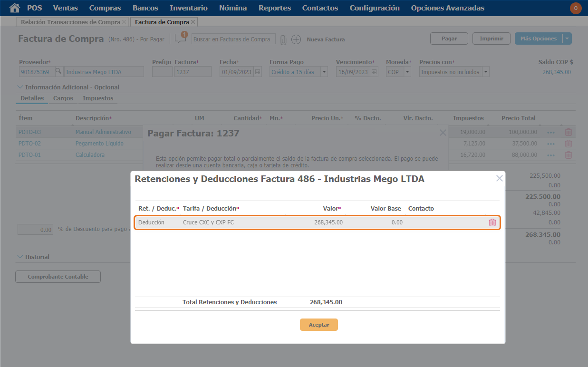The image size is (588, 367).
Task: Open the calendar picker for Vencimiento
Action: [x=374, y=72]
